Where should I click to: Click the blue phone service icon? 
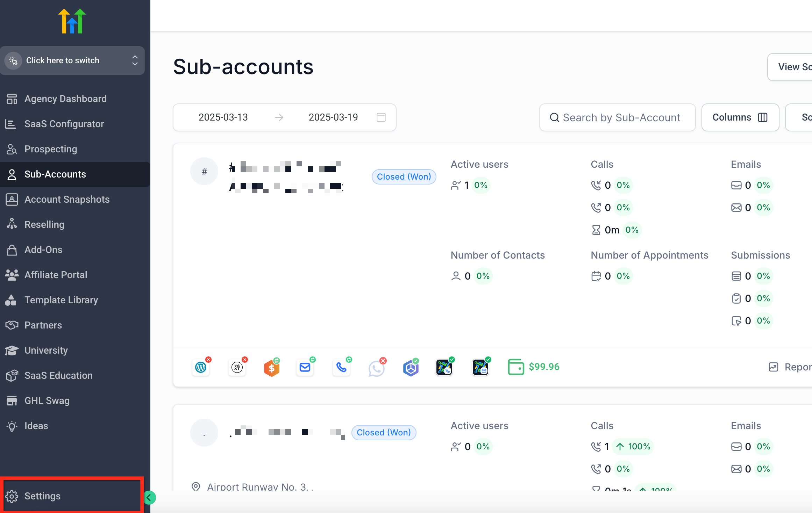pos(341,367)
